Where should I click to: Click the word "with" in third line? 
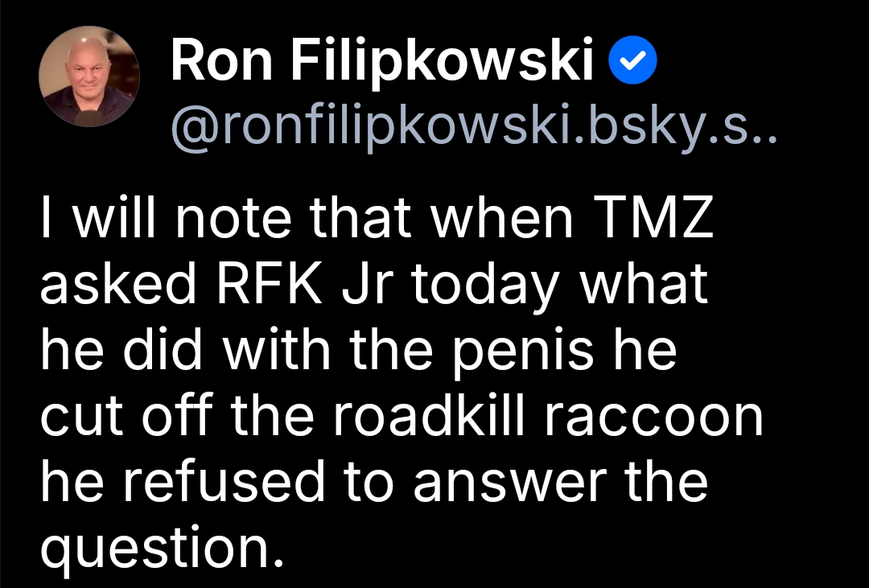tap(276, 350)
